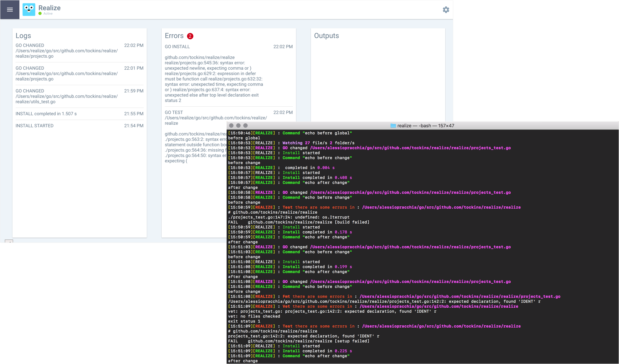Screen dimensions: 619x364
Task: Open the hamburger navigation menu
Action: (10, 9)
